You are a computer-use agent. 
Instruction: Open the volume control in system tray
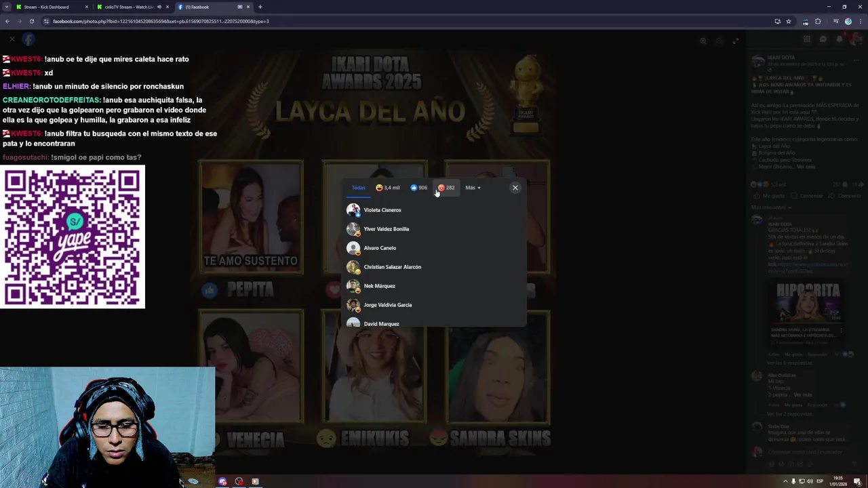point(809,481)
